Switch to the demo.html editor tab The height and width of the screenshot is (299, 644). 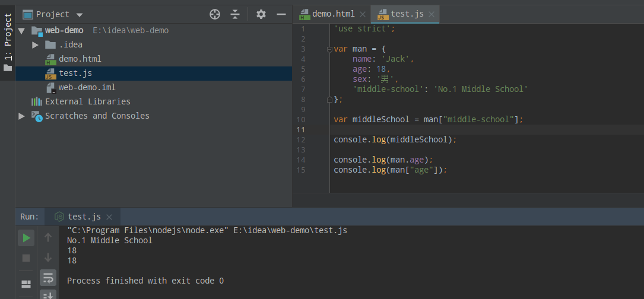(333, 14)
